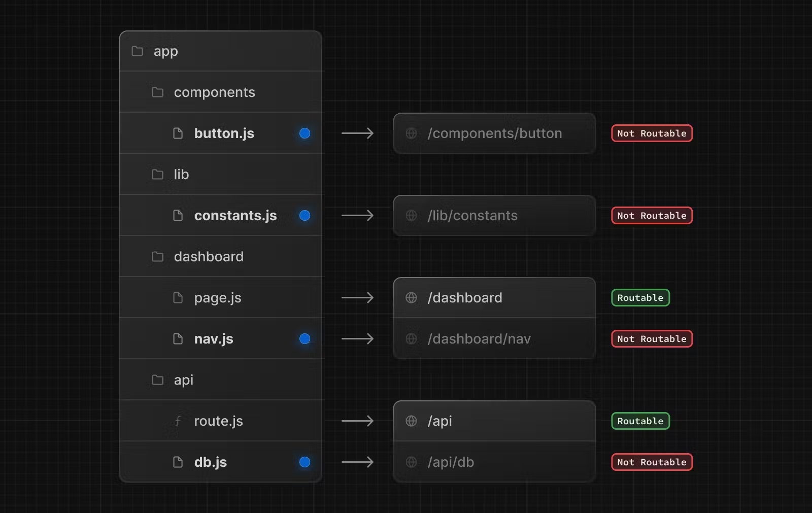The image size is (812, 513).
Task: Click the /lib/constants route box
Action: 494,215
